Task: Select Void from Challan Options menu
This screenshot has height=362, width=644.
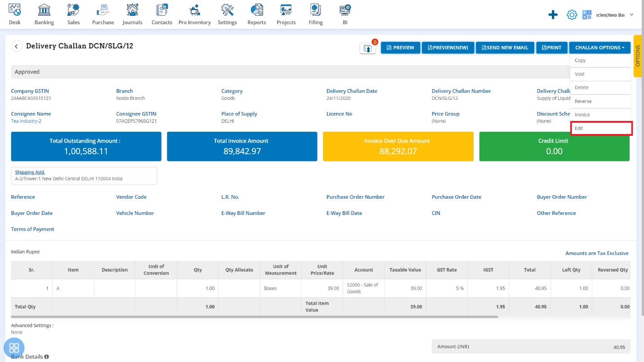Action: pos(600,74)
